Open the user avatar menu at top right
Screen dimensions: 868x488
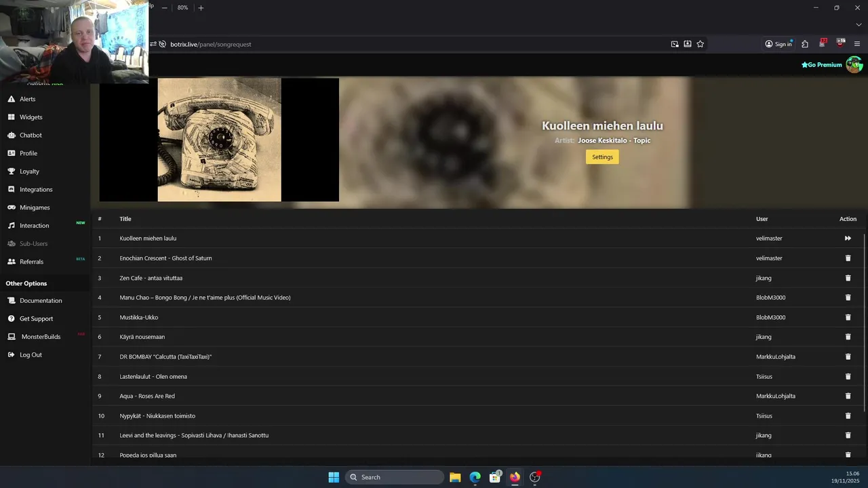pos(854,65)
